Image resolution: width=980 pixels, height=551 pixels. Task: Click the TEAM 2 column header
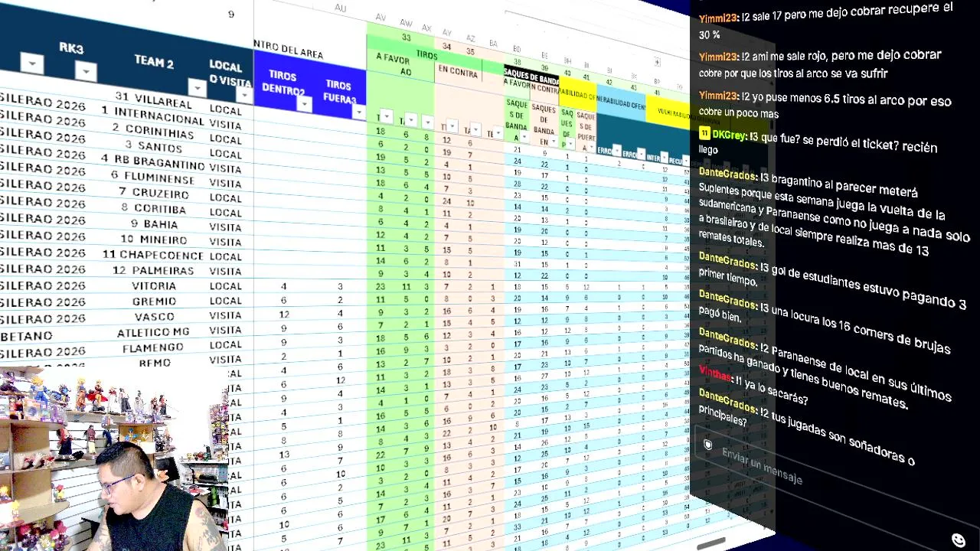coord(154,62)
